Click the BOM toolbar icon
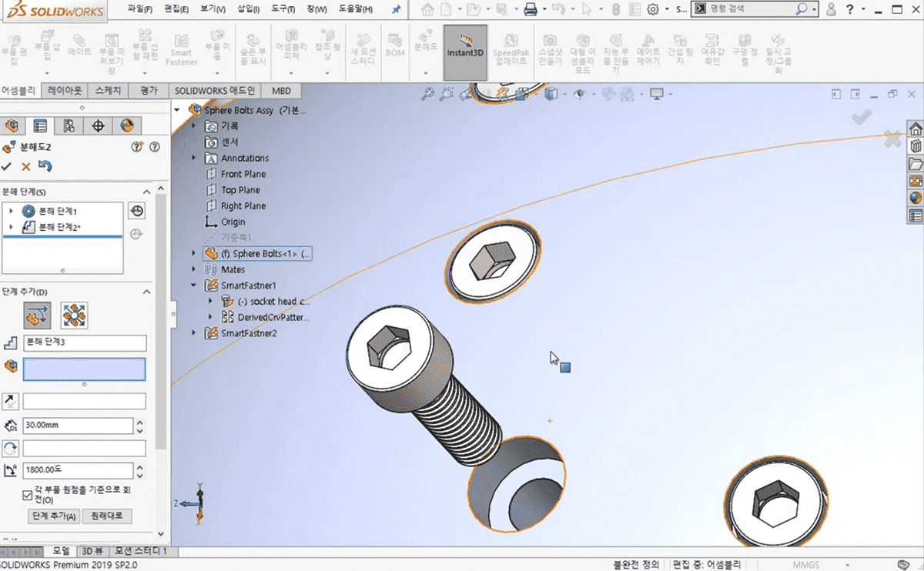Screen dimensions: 924x571 tap(395, 45)
